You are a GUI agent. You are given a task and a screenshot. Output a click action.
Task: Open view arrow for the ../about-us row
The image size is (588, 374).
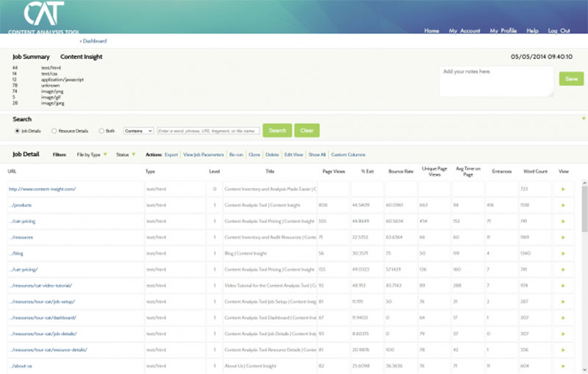pyautogui.click(x=564, y=365)
